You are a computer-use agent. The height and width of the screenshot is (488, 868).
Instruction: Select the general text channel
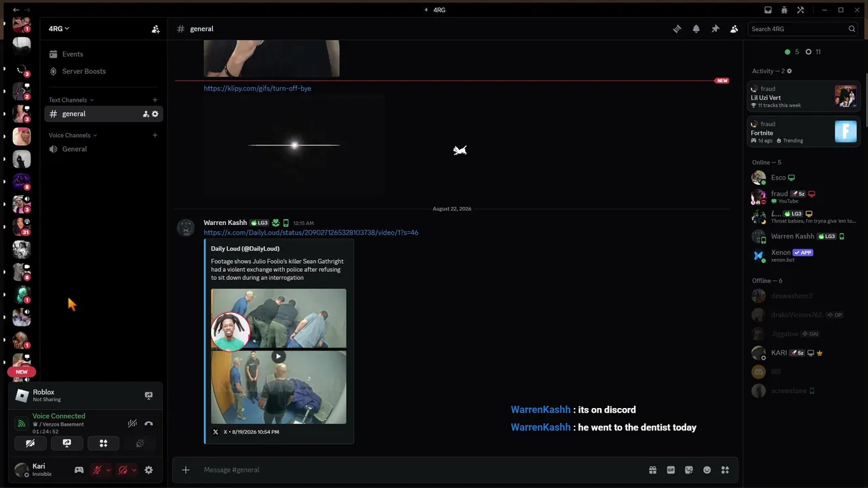click(103, 114)
